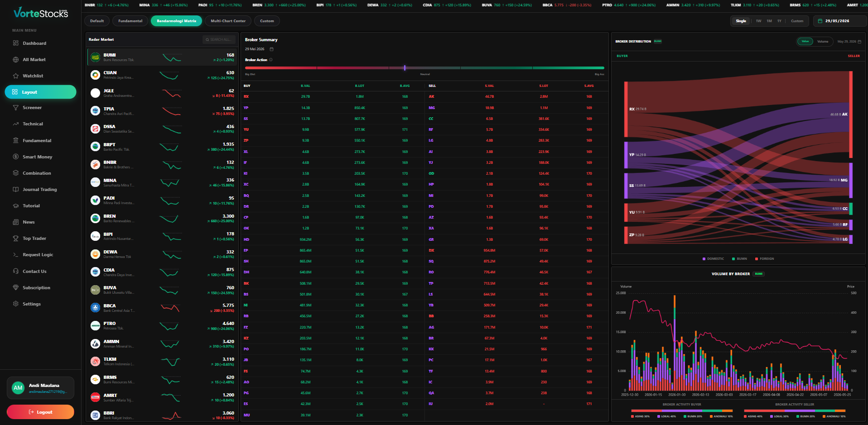Click the Settings gear icon
Image resolution: width=868 pixels, height=425 pixels.
(15, 304)
